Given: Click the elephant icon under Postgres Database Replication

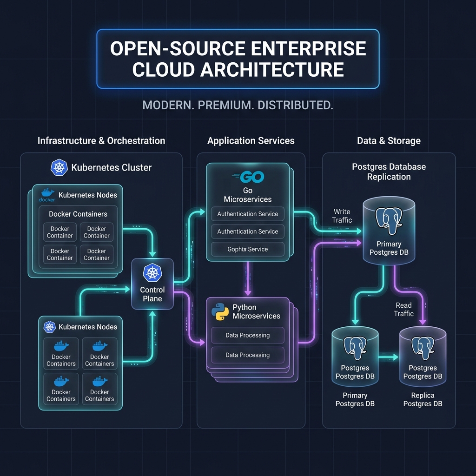Looking at the screenshot, I should pyautogui.click(x=389, y=221).
